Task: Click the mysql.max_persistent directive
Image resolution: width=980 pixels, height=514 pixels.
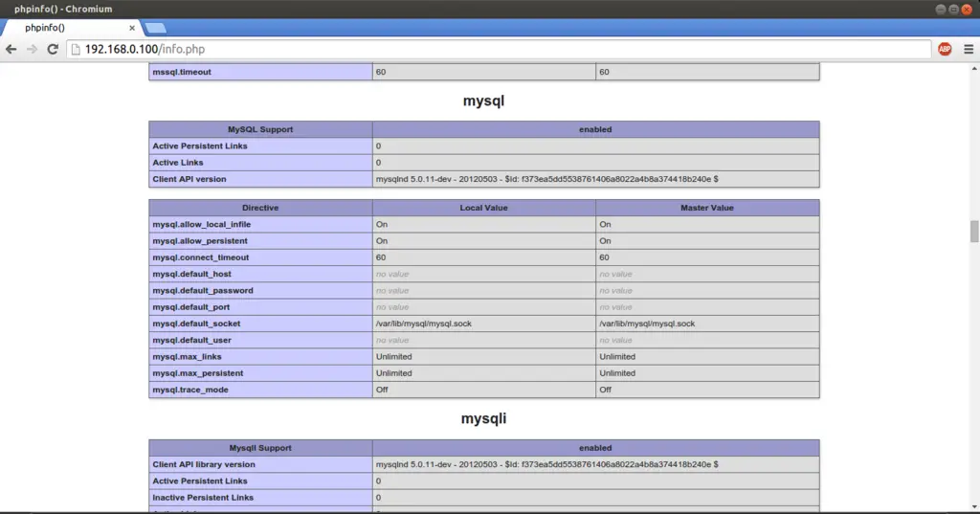Action: 197,372
